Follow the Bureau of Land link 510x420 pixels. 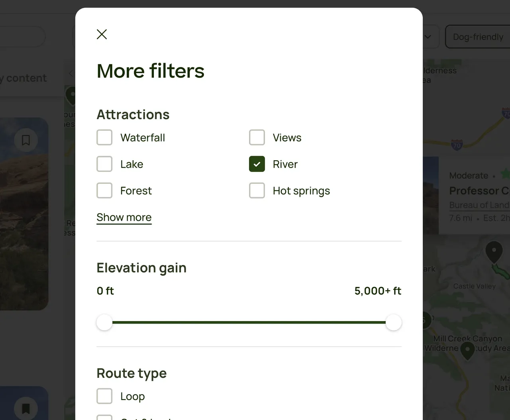[479, 205]
